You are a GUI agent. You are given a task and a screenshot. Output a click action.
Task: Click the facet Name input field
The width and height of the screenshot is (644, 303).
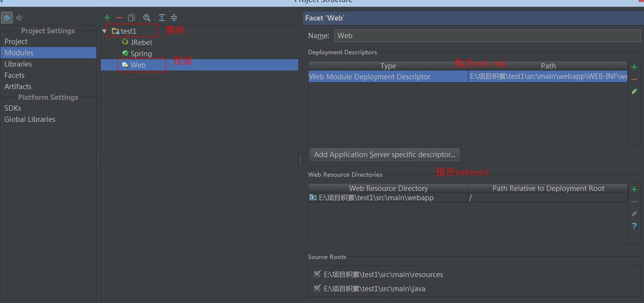point(488,35)
